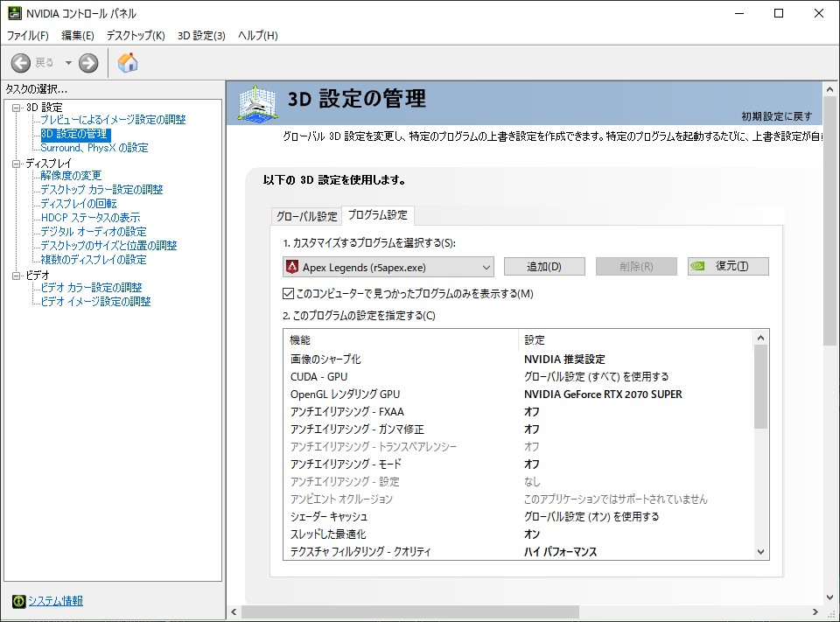
Task: Open ビデオ イメージ設定の調整
Action: coord(96,302)
